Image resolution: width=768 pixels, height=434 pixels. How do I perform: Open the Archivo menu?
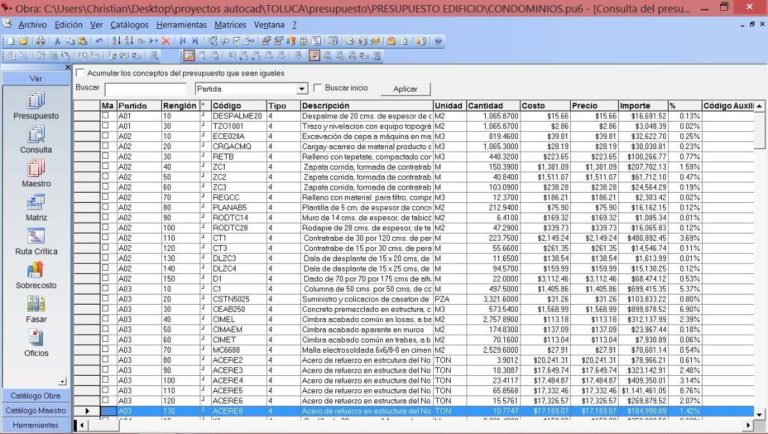point(32,24)
